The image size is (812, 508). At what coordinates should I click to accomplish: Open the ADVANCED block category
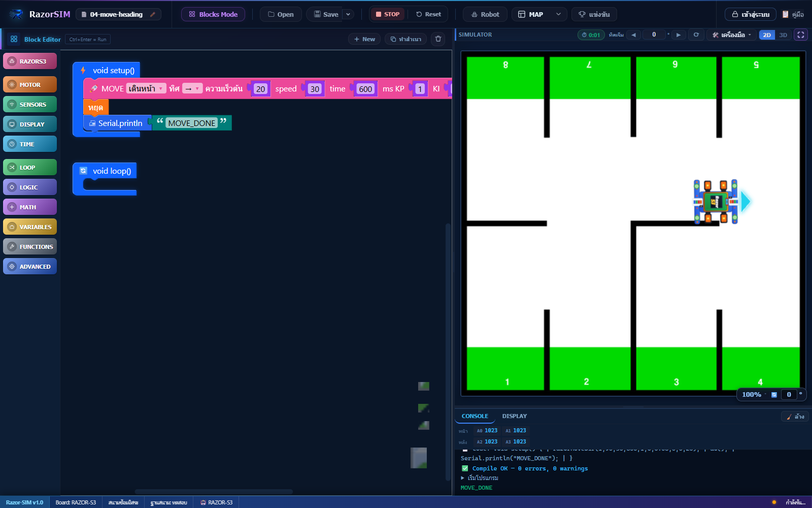[30, 267]
